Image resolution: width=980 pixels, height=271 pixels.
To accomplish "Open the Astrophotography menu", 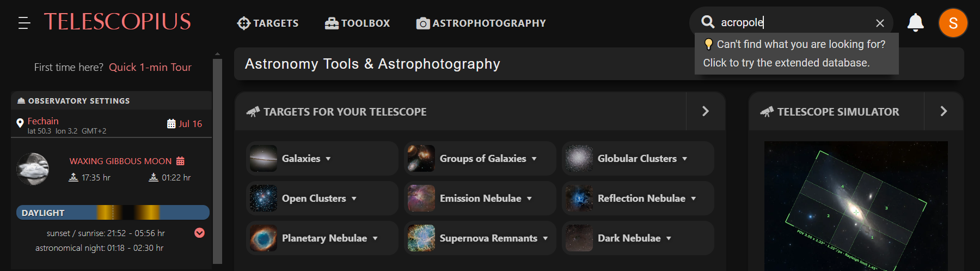I will click(x=481, y=23).
